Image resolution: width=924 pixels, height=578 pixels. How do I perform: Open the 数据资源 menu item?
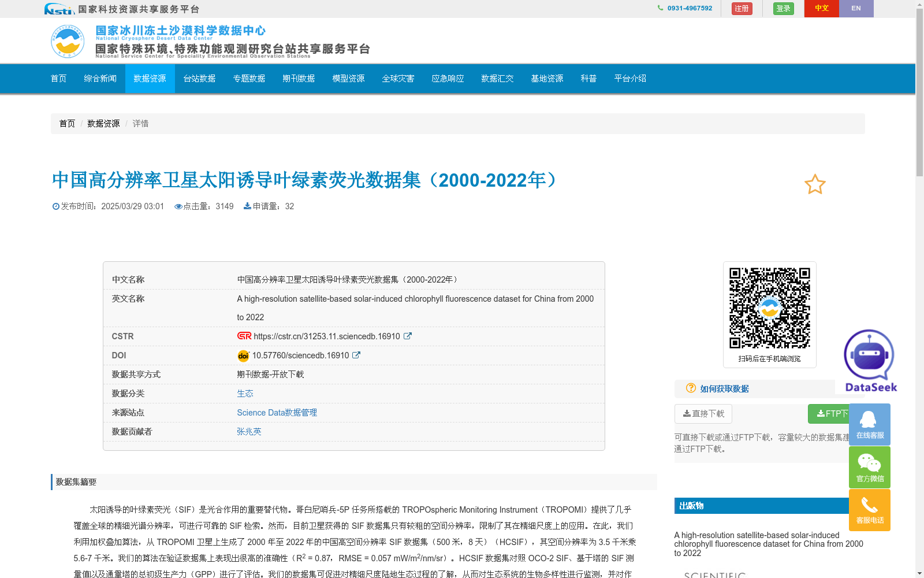(150, 79)
